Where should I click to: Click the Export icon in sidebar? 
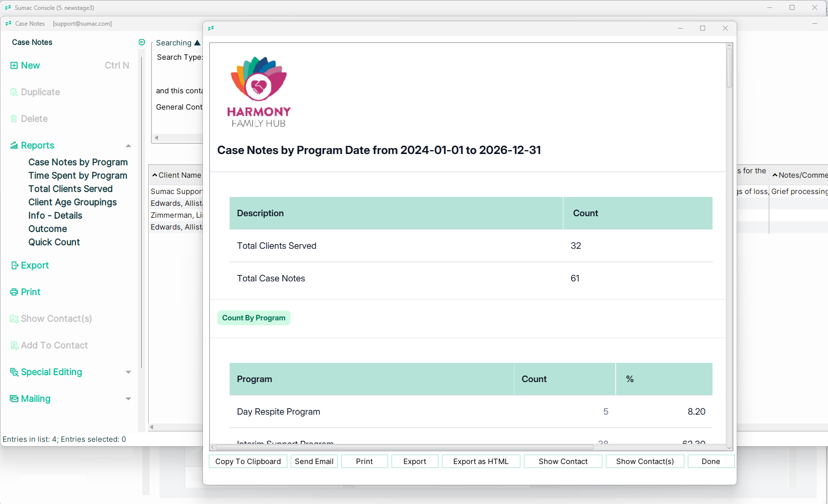[14, 266]
